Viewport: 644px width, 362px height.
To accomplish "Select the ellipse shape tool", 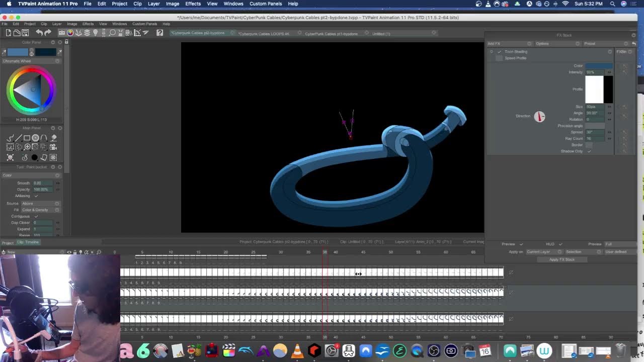I will 35,138.
